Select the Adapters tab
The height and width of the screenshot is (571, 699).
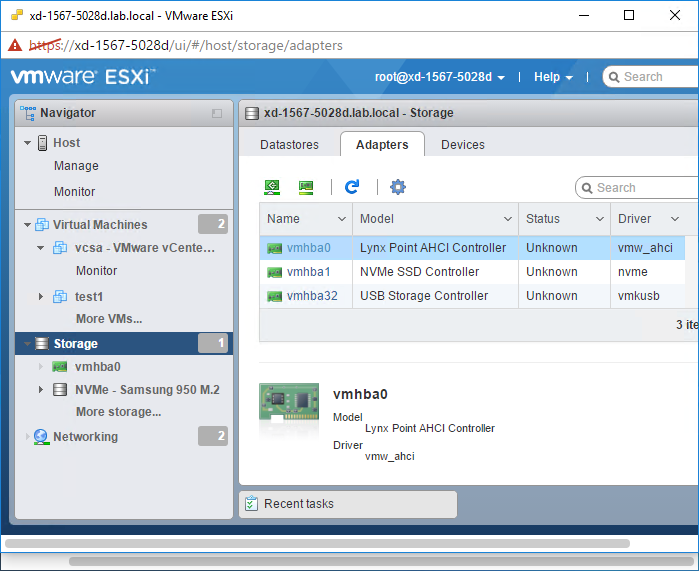point(382,144)
